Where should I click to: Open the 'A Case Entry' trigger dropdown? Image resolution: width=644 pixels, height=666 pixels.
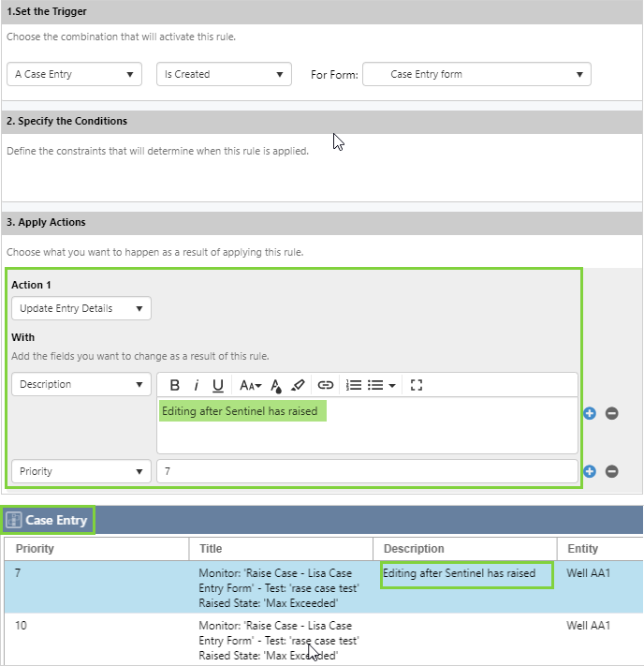pyautogui.click(x=74, y=74)
